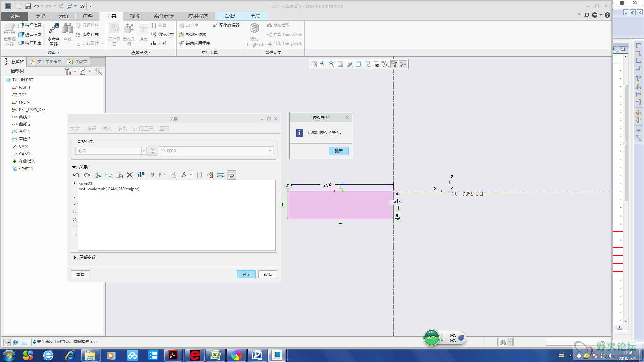Image resolution: width=644 pixels, height=362 pixels.
Task: Undo in the Relations editor toolbar
Action: click(x=76, y=175)
